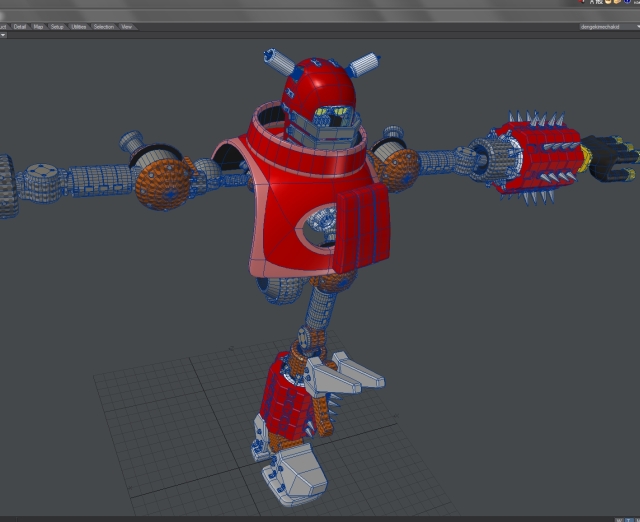Switch to the Map tab
The height and width of the screenshot is (522, 640).
pyautogui.click(x=38, y=26)
